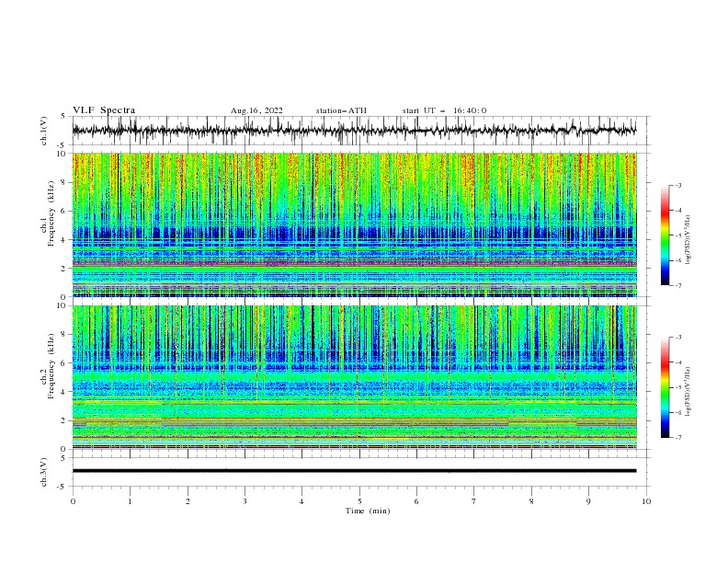Click the "station=ATH" label

341,110
